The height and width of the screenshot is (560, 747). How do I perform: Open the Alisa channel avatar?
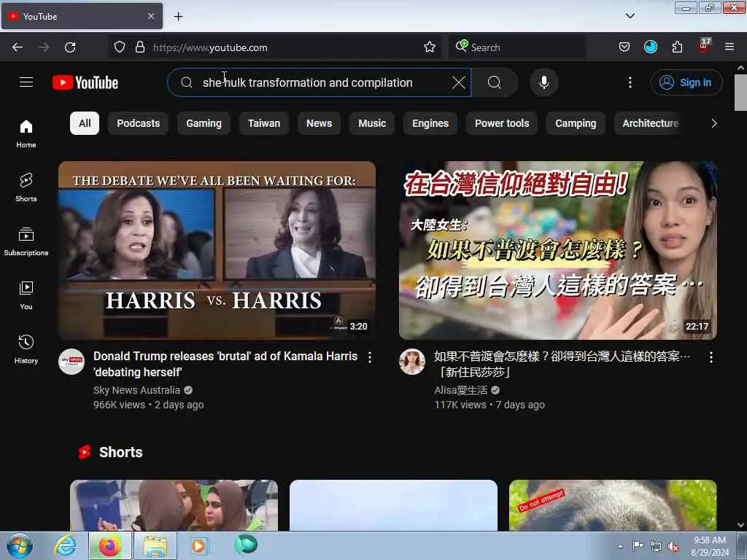pos(412,362)
